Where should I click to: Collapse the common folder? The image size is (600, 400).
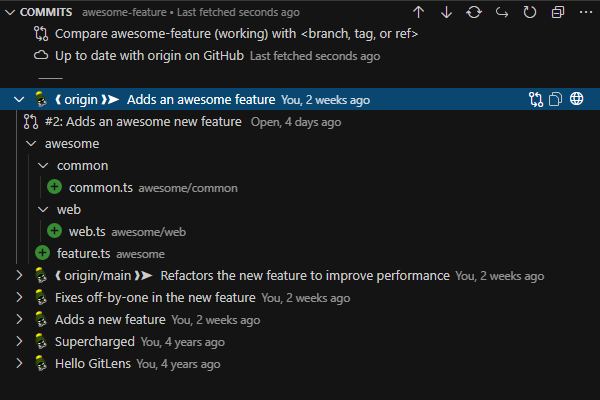[x=43, y=165]
